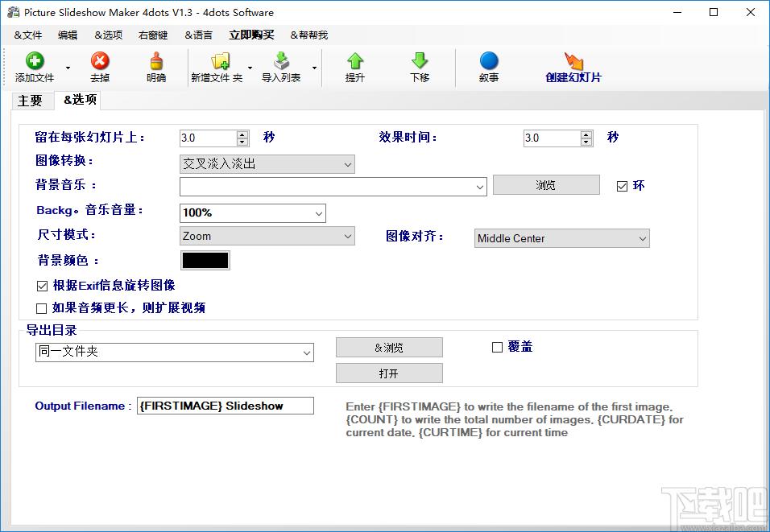Image resolution: width=770 pixels, height=532 pixels.
Task: Click 浏览 button for background music
Action: [x=546, y=185]
